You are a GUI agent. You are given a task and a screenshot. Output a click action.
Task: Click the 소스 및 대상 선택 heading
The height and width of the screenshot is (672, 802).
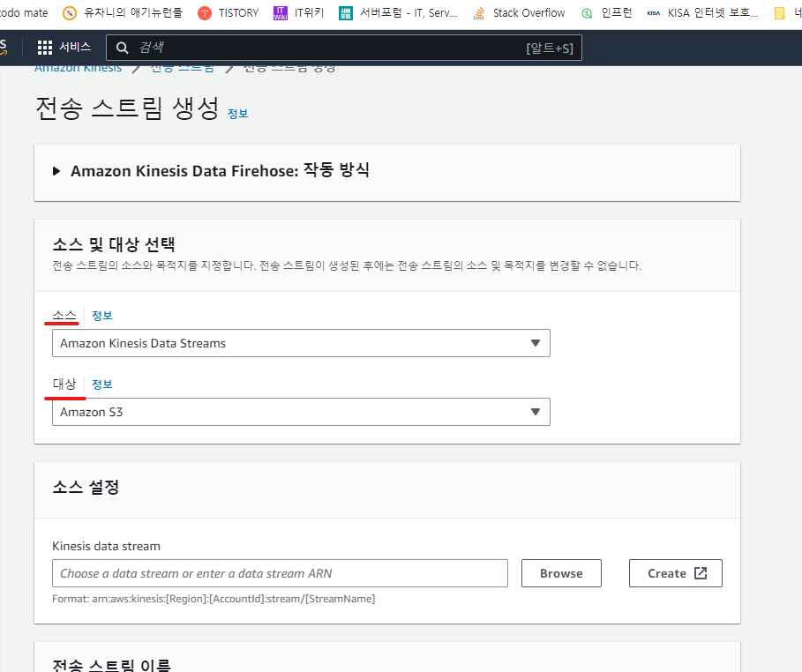[114, 244]
